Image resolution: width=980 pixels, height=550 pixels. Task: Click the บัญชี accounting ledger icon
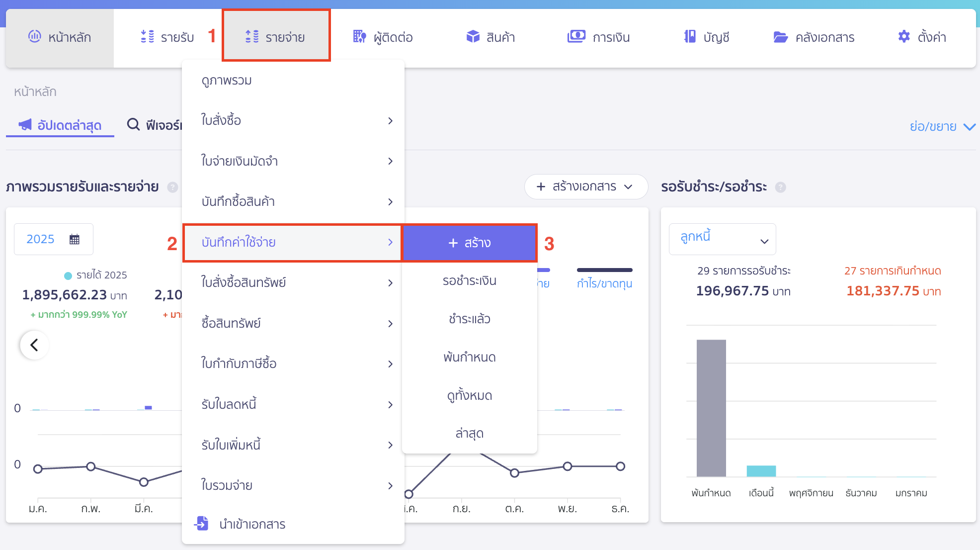(x=689, y=36)
